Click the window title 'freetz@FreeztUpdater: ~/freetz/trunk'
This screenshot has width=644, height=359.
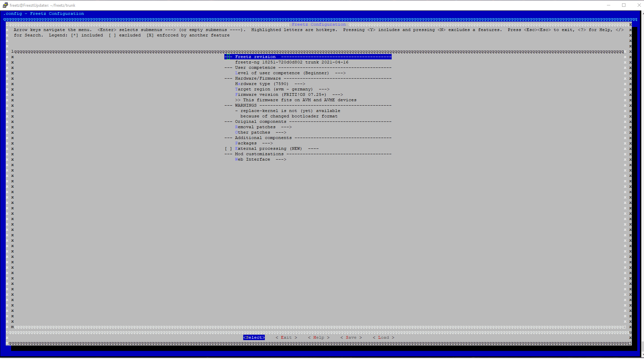pyautogui.click(x=43, y=5)
